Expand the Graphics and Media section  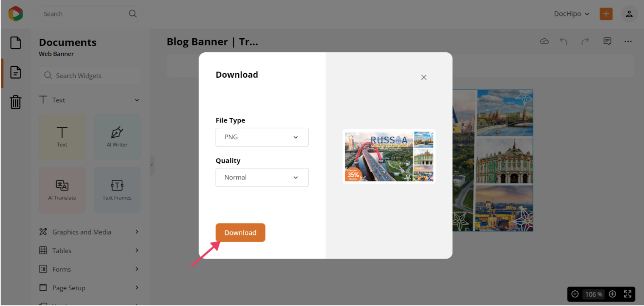89,232
